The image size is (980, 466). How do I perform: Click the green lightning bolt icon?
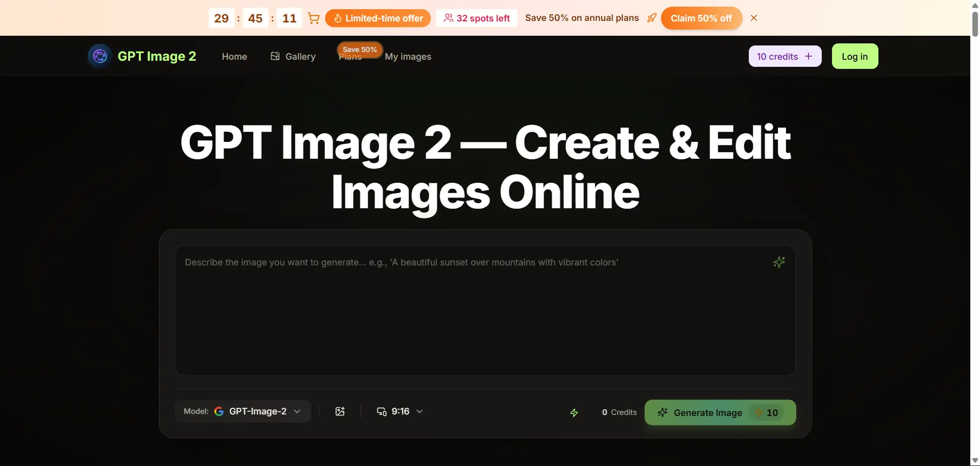tap(574, 412)
